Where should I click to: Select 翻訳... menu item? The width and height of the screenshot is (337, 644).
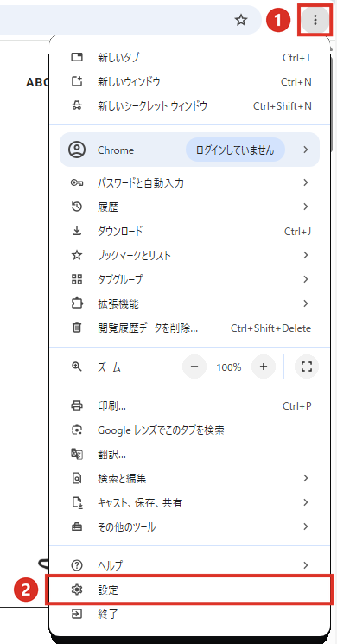[x=189, y=454]
